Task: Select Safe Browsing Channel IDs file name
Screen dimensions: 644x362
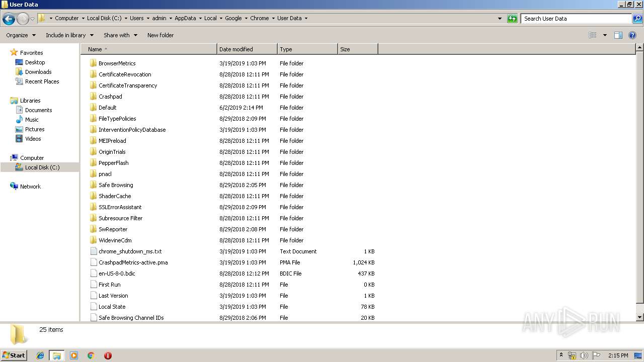Action: (x=131, y=318)
